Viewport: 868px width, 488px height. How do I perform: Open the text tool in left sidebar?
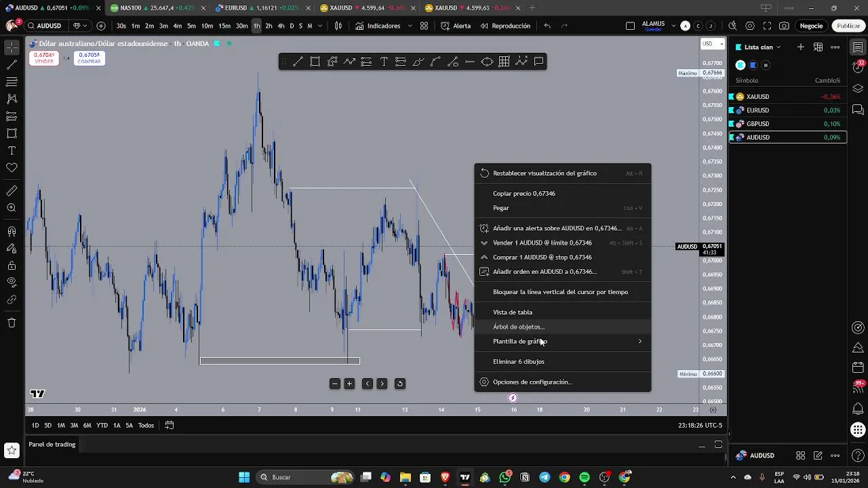click(x=12, y=150)
